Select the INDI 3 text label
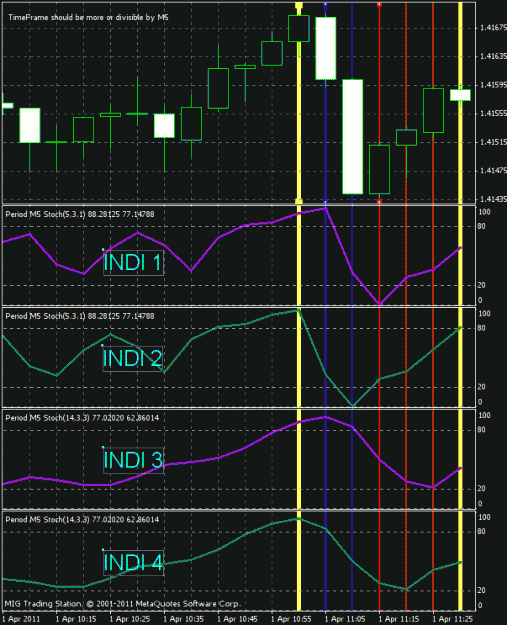 133,460
